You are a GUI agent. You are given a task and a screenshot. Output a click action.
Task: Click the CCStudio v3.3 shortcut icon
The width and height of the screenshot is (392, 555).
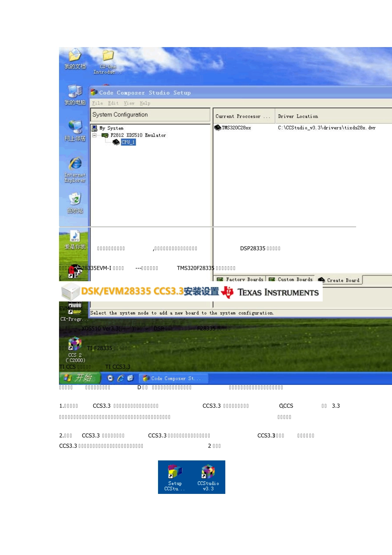pyautogui.click(x=208, y=477)
